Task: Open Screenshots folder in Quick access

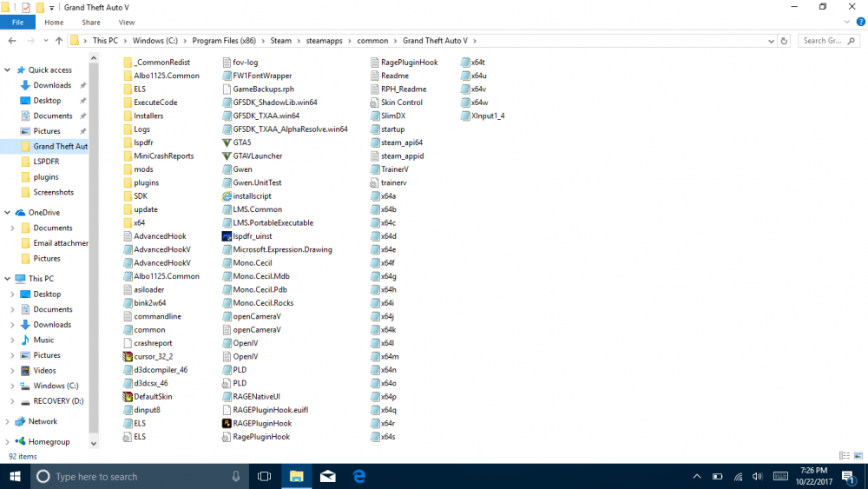Action: click(53, 192)
